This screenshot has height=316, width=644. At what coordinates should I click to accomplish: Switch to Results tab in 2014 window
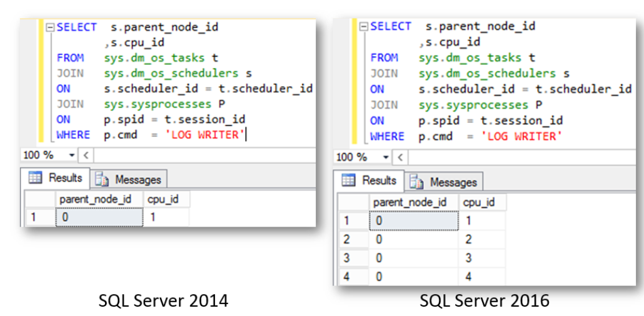(x=56, y=178)
